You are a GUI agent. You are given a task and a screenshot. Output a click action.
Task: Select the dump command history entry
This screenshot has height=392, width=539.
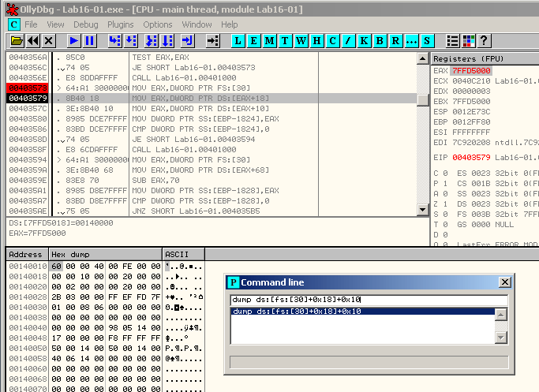[361, 312]
